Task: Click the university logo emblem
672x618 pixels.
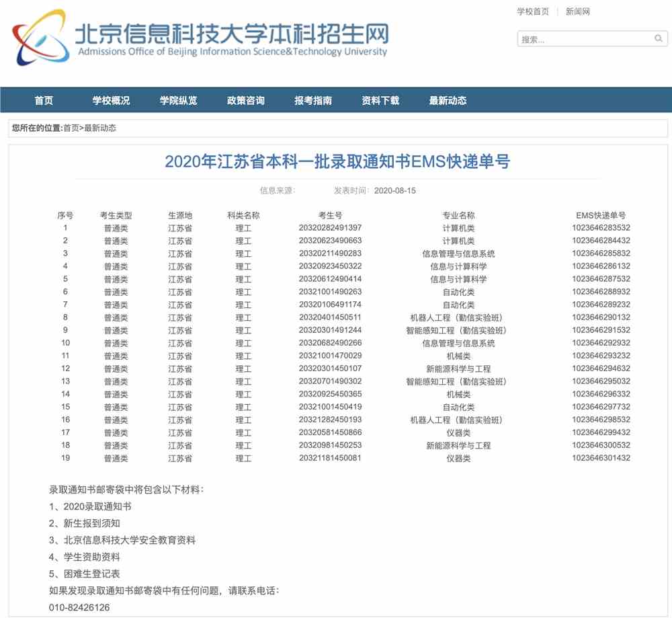Action: (41, 38)
